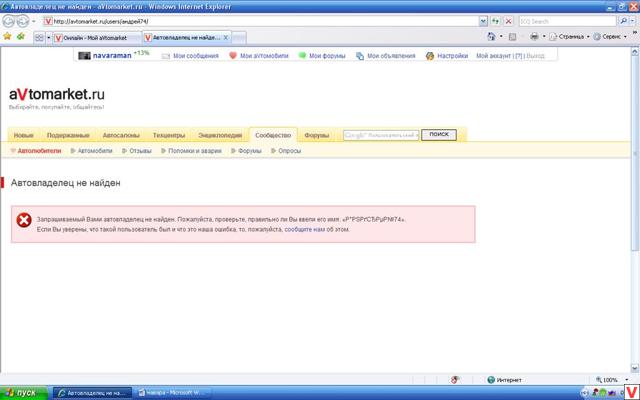Viewport: 640px width, 400px height.
Task: Click navaraman username link
Action: (112, 56)
